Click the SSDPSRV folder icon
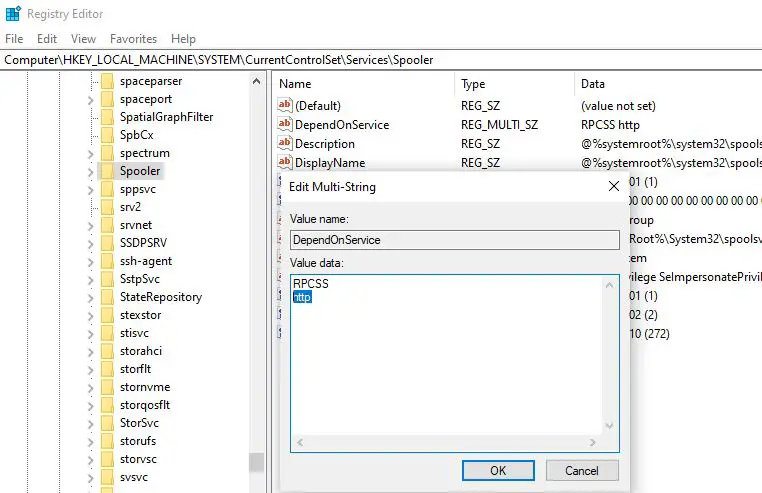This screenshot has height=493, width=762. pyautogui.click(x=107, y=243)
